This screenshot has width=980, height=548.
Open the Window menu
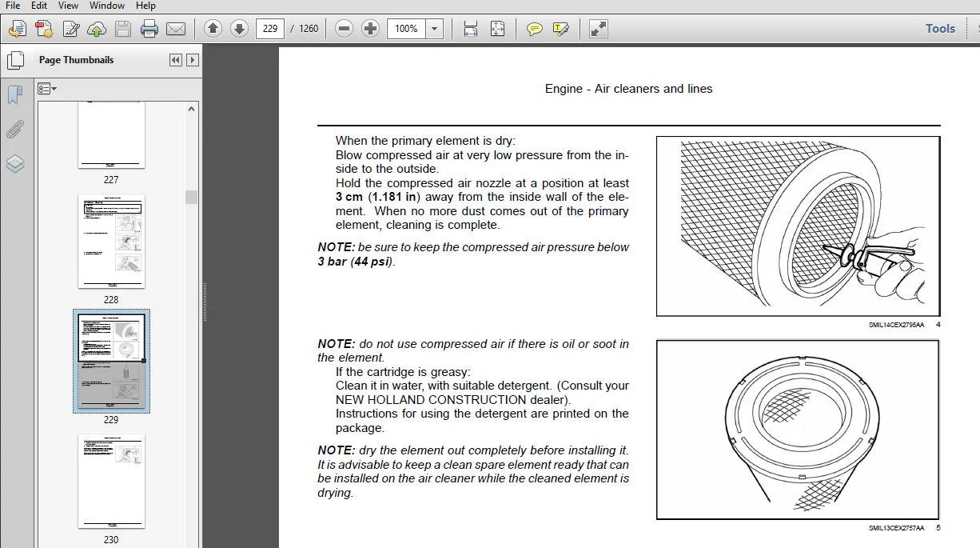click(x=106, y=6)
